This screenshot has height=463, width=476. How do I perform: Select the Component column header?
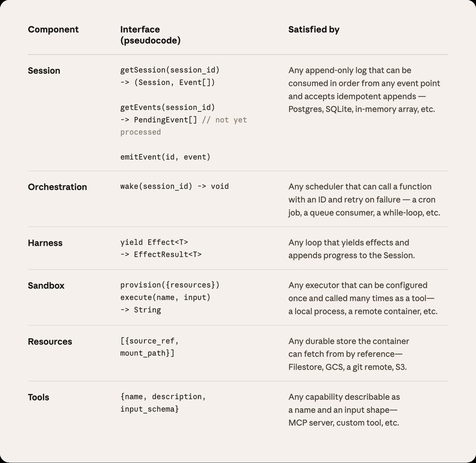[x=53, y=30]
